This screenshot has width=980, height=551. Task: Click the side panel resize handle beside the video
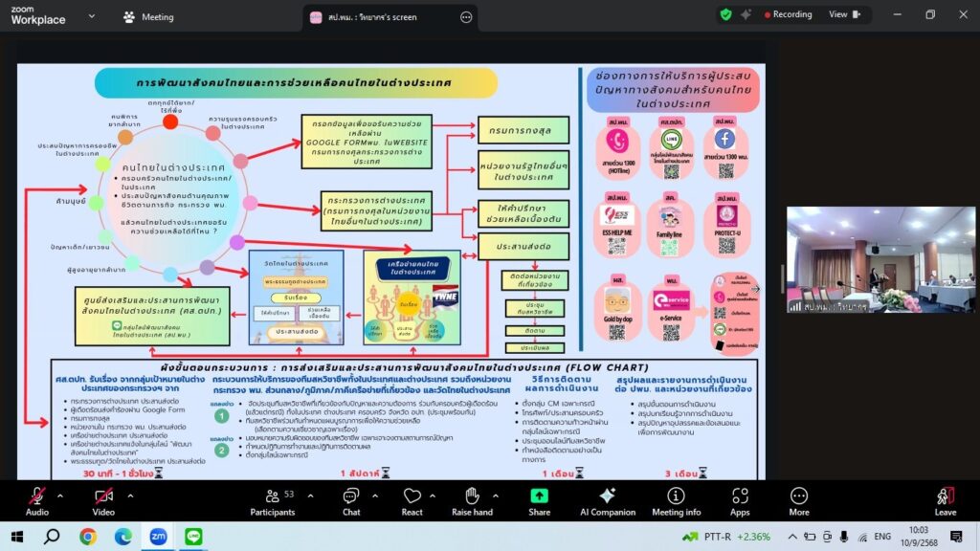(x=783, y=279)
